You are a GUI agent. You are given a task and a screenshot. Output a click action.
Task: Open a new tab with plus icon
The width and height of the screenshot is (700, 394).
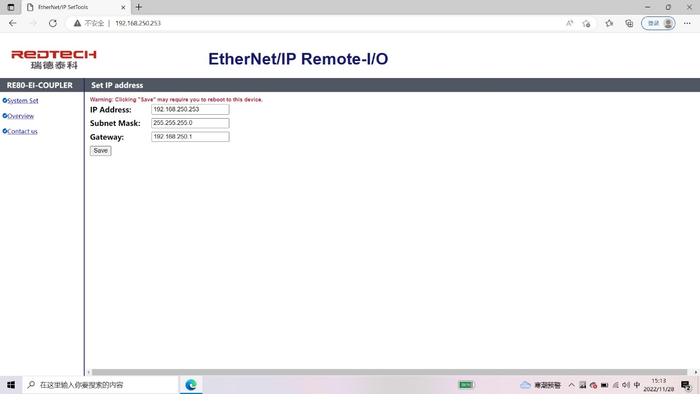(x=139, y=7)
